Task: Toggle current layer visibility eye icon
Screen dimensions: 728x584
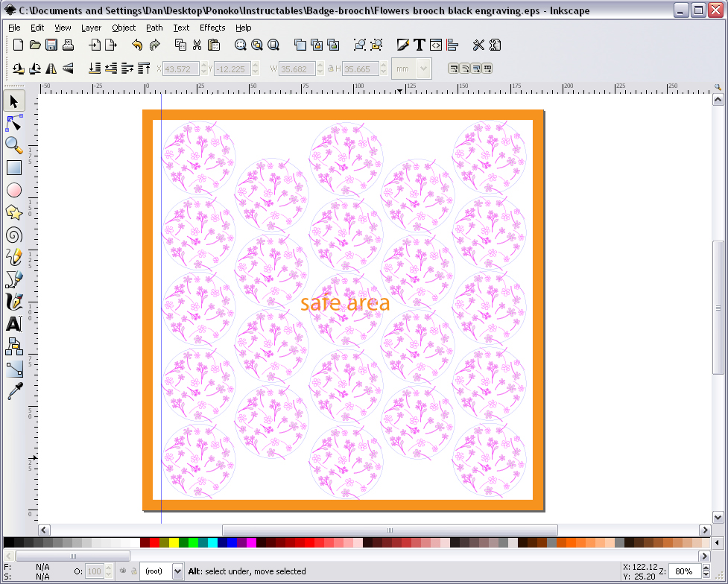Action: coord(122,571)
